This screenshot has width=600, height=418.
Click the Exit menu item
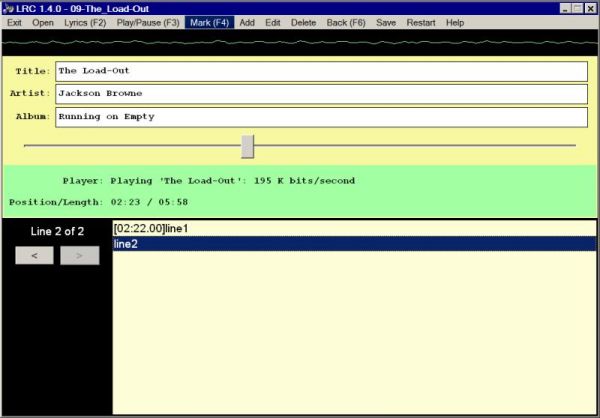[x=14, y=23]
